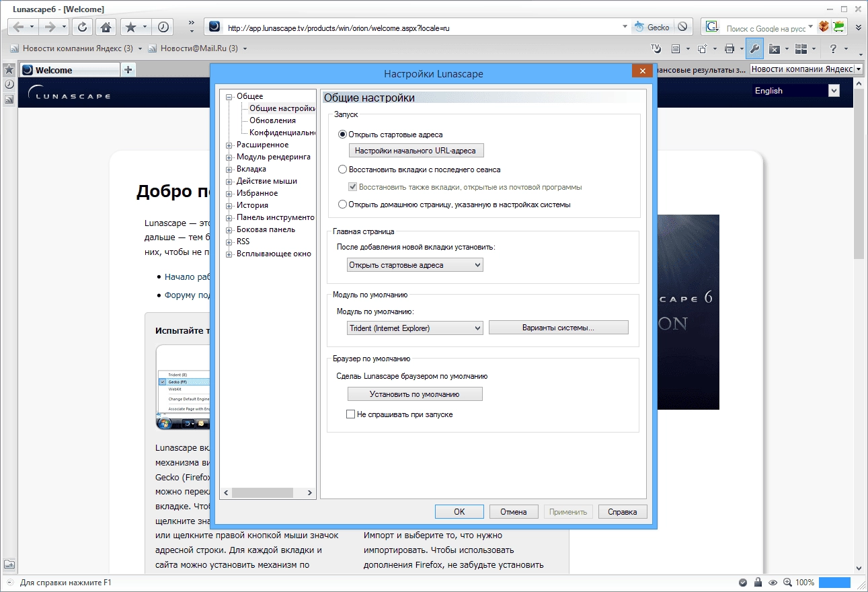This screenshot has width=868, height=592.
Task: Click the page list toolbar icon
Action: coord(676,48)
